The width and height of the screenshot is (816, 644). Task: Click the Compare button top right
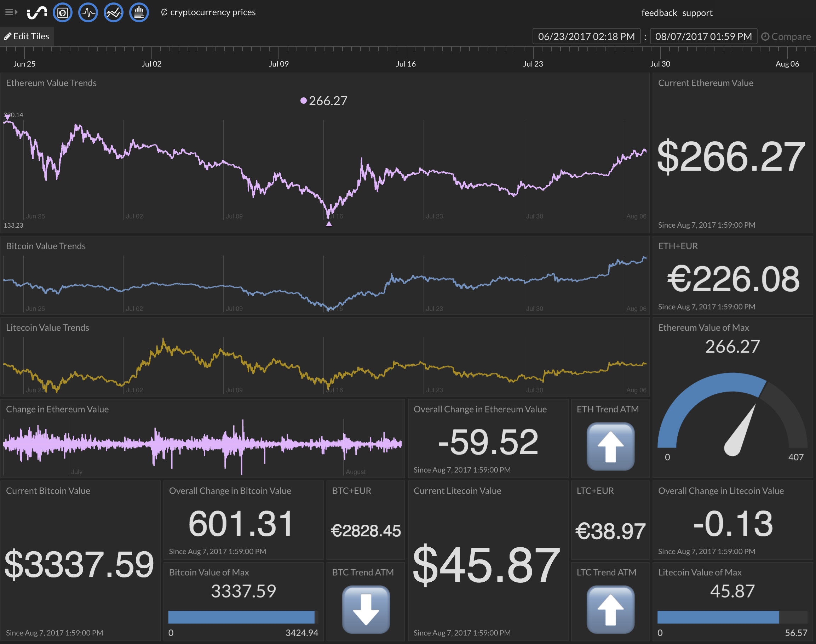point(788,35)
